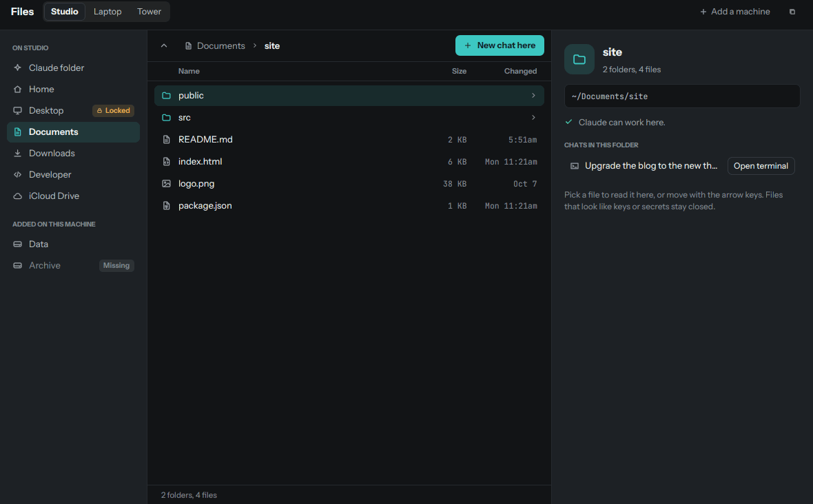
Task: Click the iCloud Drive cloud icon
Action: pos(18,196)
